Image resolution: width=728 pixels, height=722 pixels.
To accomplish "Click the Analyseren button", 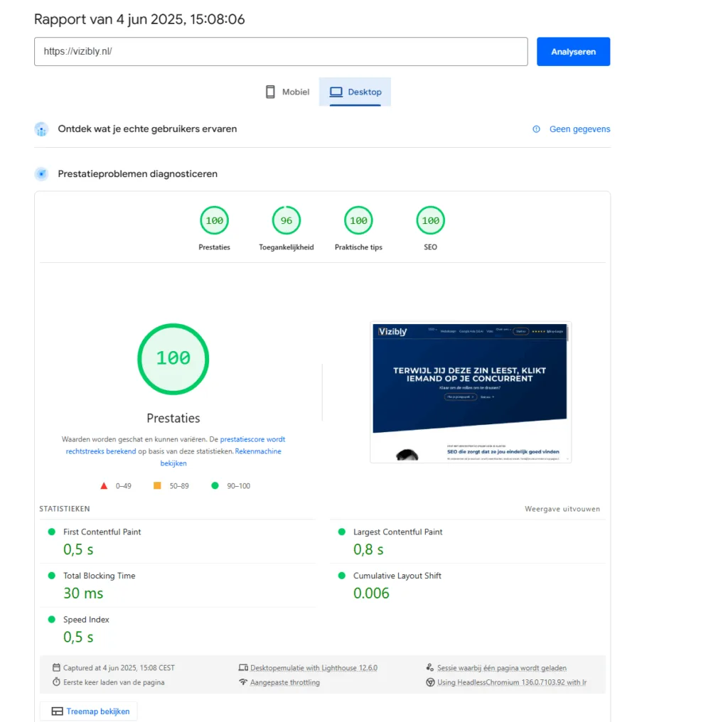I will pyautogui.click(x=573, y=52).
